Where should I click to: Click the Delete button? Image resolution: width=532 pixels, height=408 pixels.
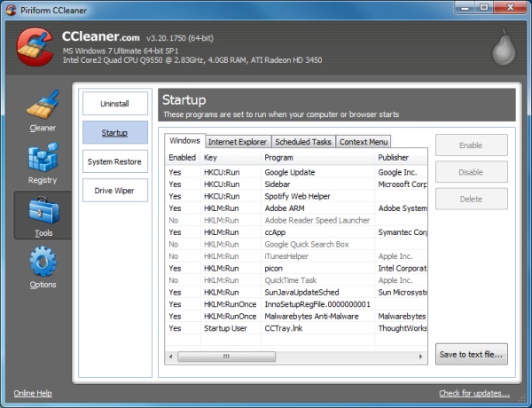(472, 199)
